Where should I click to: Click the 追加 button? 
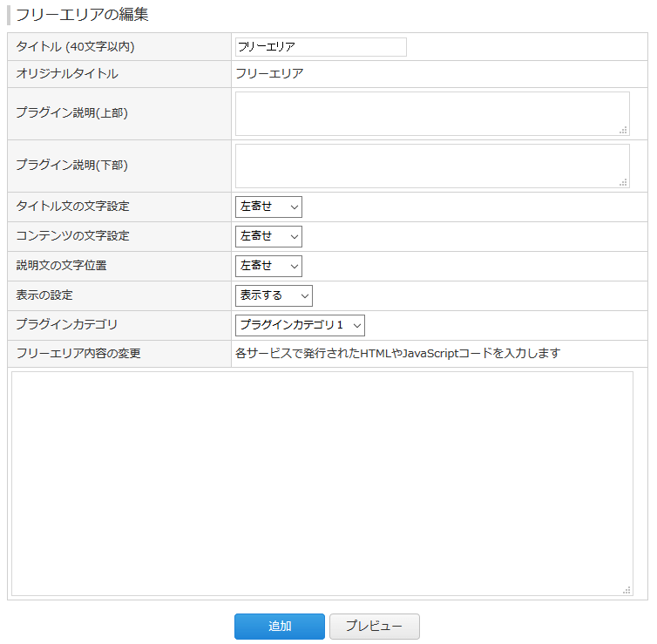(280, 627)
